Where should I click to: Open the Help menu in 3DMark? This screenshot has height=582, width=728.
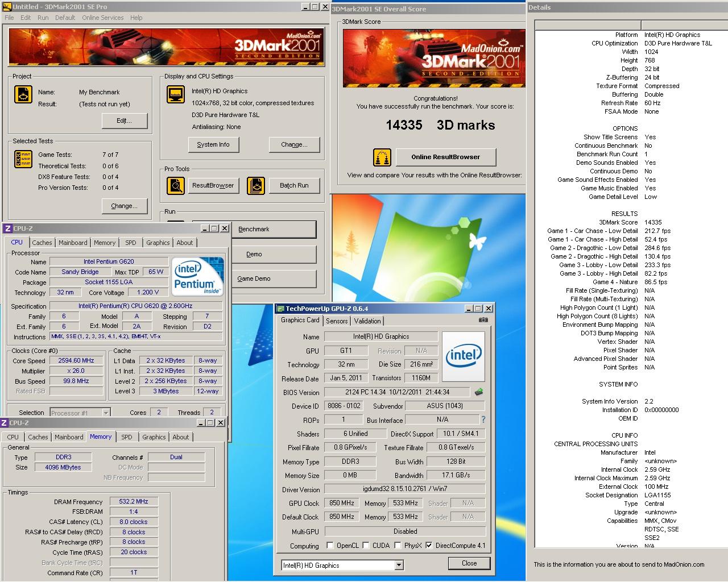tap(136, 18)
